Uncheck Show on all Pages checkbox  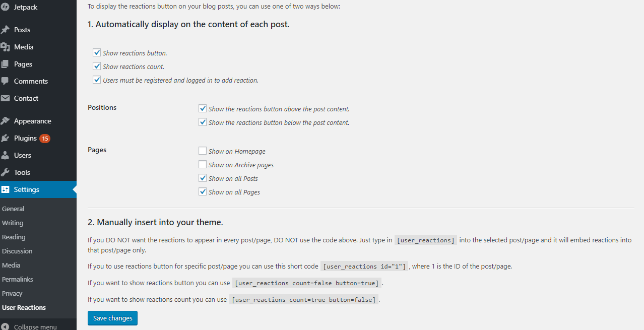tap(203, 192)
